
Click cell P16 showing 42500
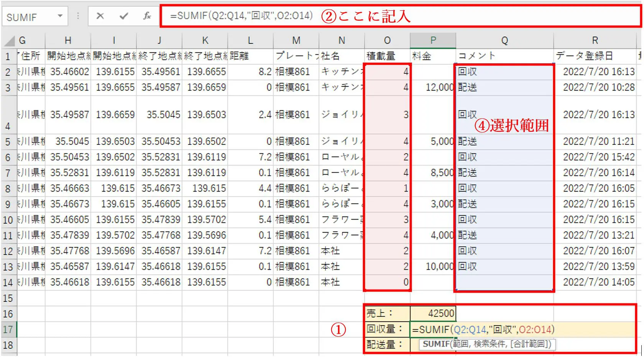(x=433, y=313)
